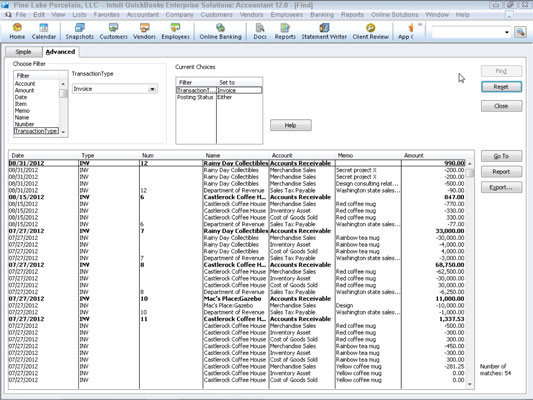Launch Online Banking from toolbar
The image size is (533, 400).
[x=220, y=31]
